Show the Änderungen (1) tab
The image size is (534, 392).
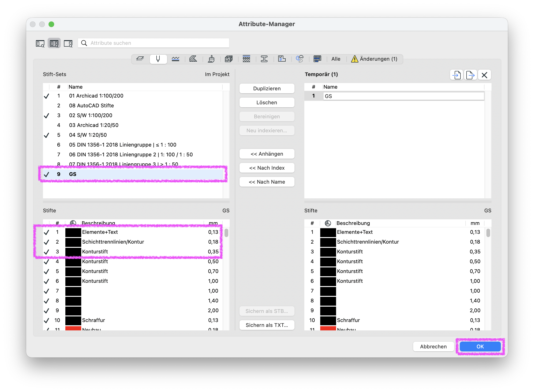coord(374,59)
